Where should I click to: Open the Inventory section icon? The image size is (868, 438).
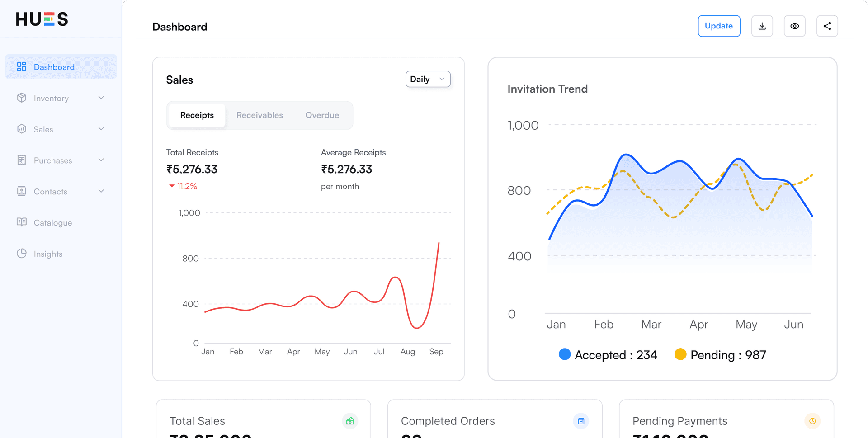21,98
